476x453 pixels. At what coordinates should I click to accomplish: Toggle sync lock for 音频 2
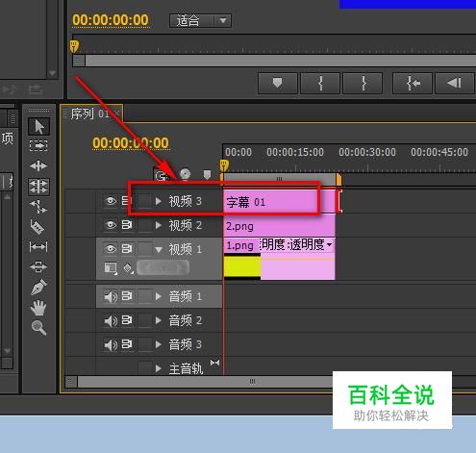click(x=127, y=320)
